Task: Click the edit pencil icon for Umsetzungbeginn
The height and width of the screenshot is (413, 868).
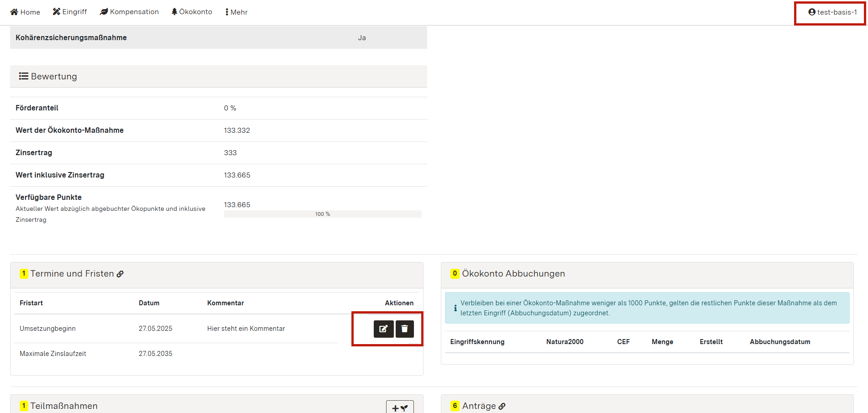Action: 383,329
